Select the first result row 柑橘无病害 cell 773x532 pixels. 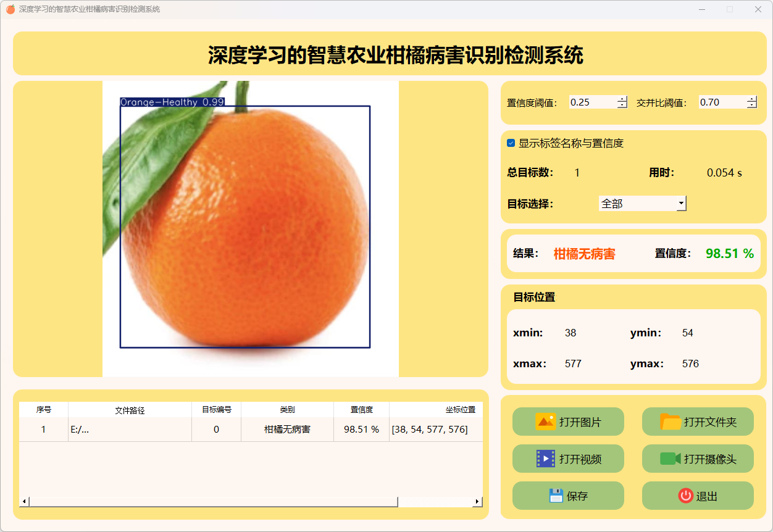(x=287, y=430)
